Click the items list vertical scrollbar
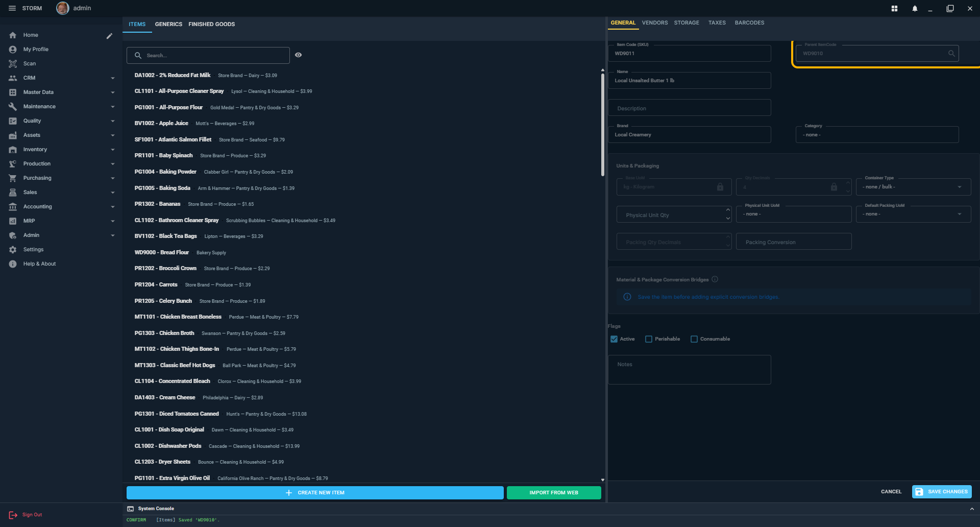 pyautogui.click(x=603, y=124)
